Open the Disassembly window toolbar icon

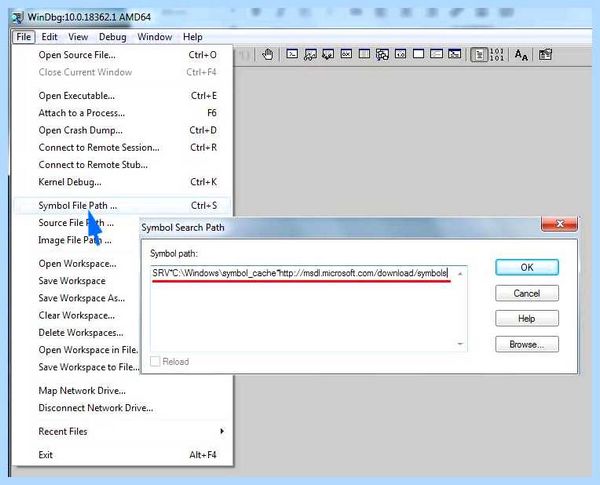click(x=400, y=54)
